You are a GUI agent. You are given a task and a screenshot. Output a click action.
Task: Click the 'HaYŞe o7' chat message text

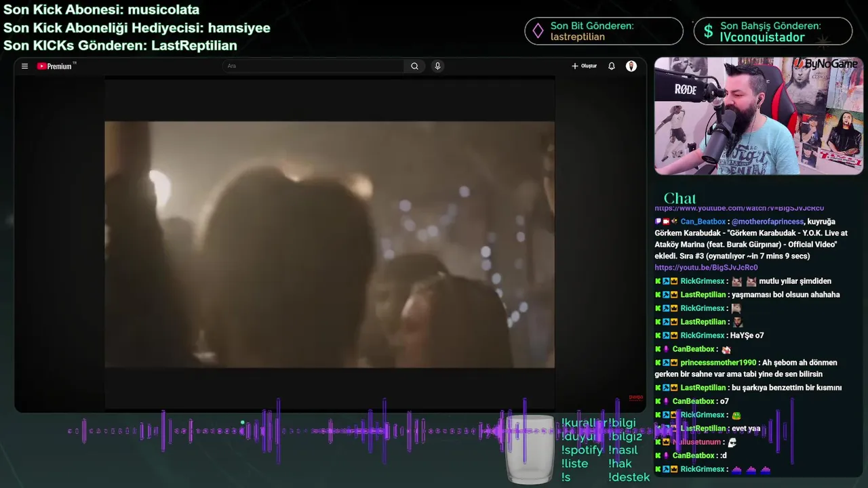click(x=747, y=335)
